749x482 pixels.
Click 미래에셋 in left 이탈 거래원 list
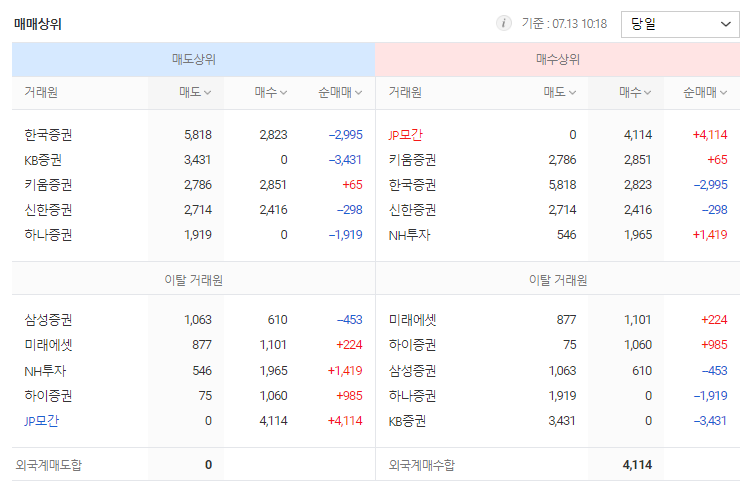48,344
